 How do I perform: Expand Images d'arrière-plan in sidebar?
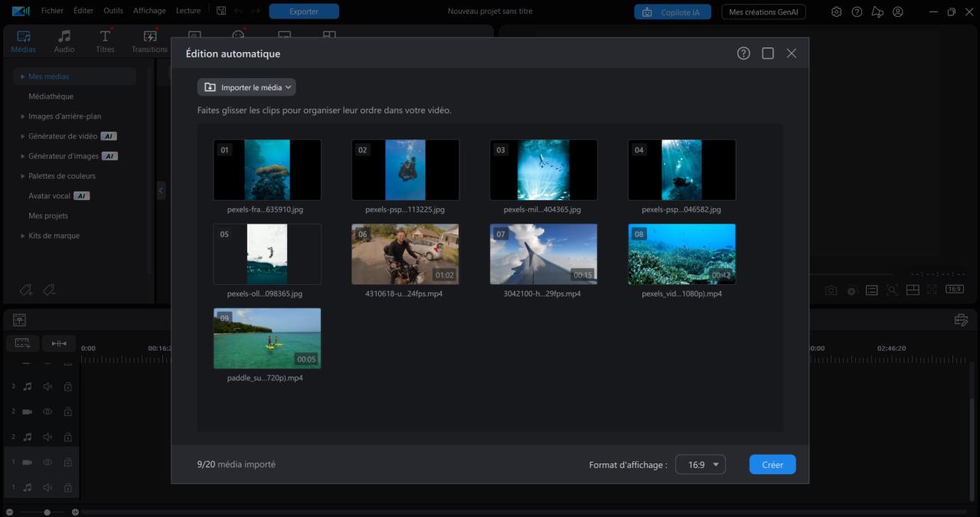(x=64, y=116)
